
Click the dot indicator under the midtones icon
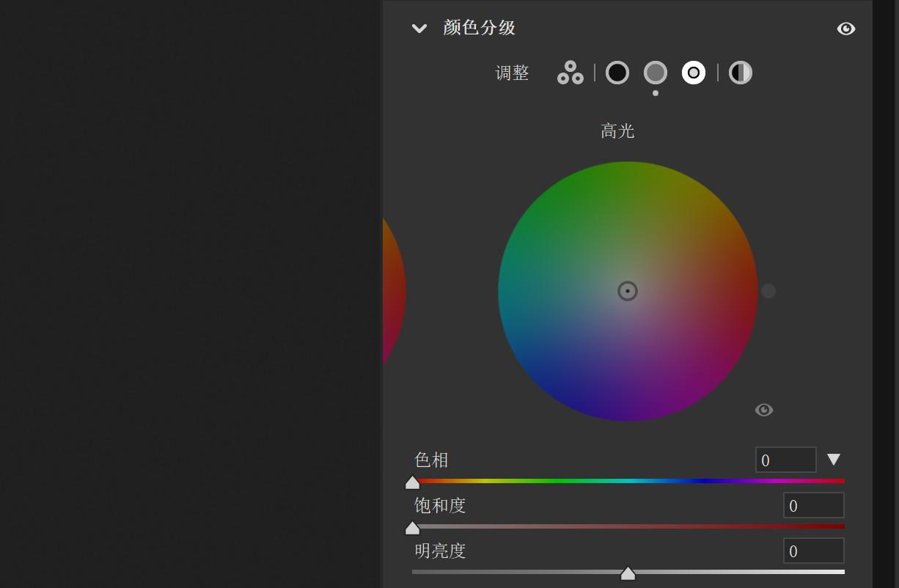tap(656, 93)
